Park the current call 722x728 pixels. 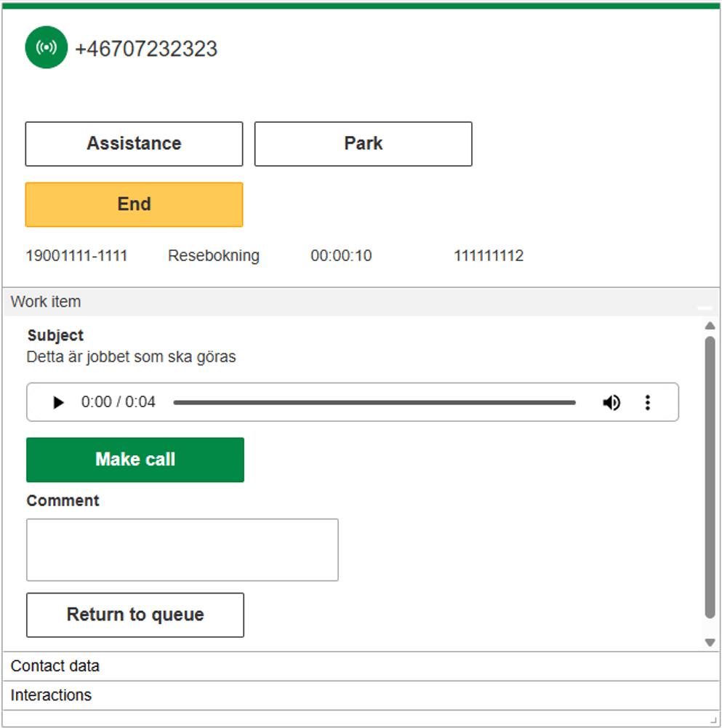tap(363, 144)
